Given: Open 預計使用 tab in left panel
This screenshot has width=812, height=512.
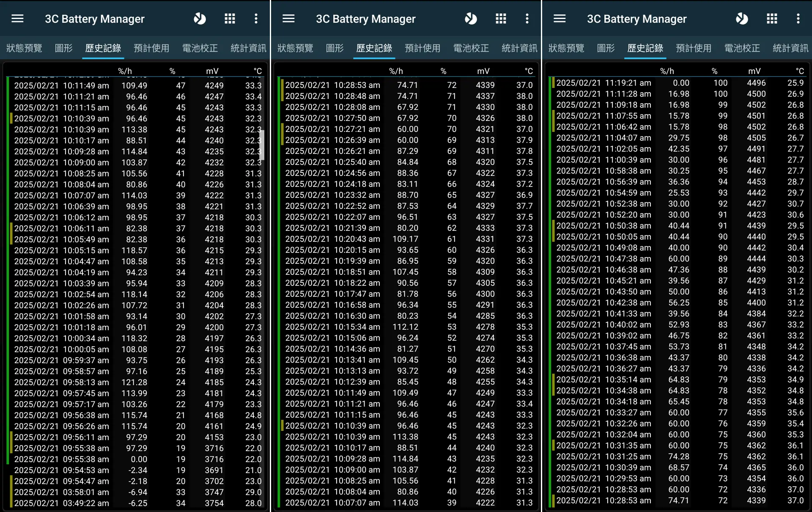Looking at the screenshot, I should [x=151, y=48].
